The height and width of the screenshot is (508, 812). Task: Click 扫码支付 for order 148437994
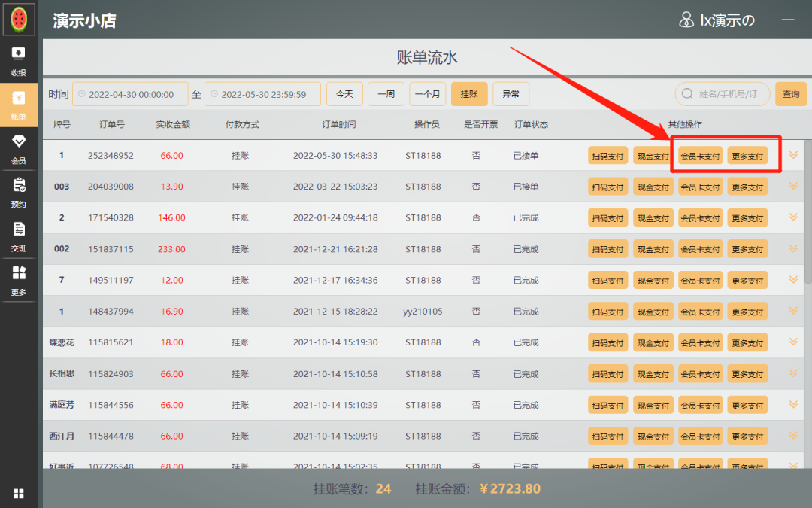(607, 312)
